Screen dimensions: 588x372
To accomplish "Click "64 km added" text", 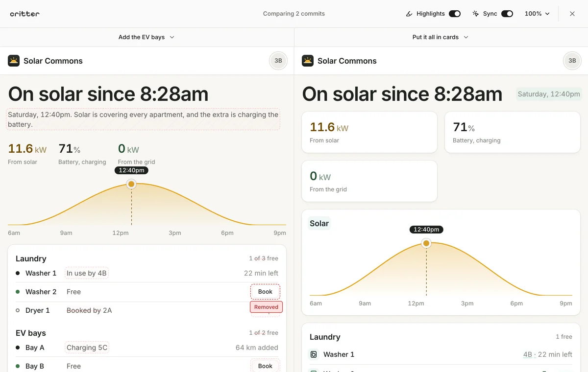I will pyautogui.click(x=257, y=348).
